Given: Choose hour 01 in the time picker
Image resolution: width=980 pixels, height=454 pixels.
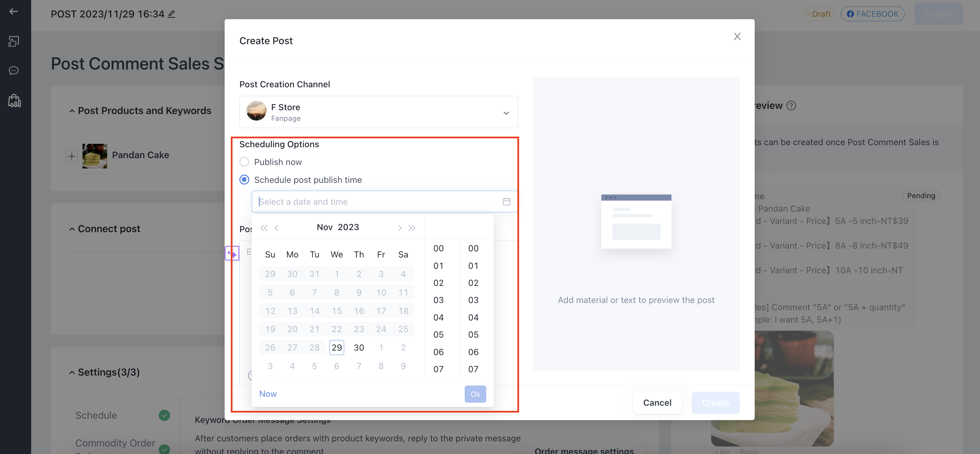Looking at the screenshot, I should pyautogui.click(x=438, y=265).
